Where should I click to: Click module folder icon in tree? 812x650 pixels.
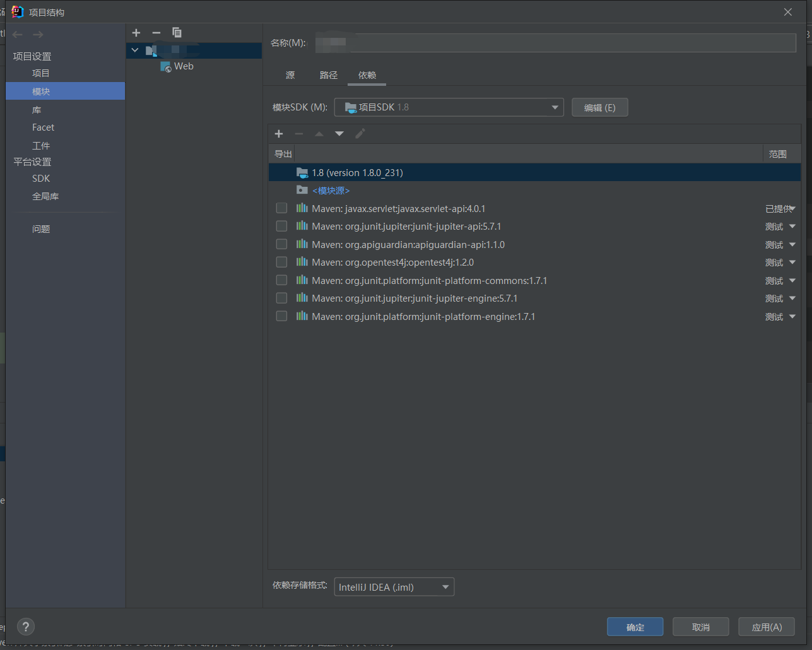click(151, 50)
